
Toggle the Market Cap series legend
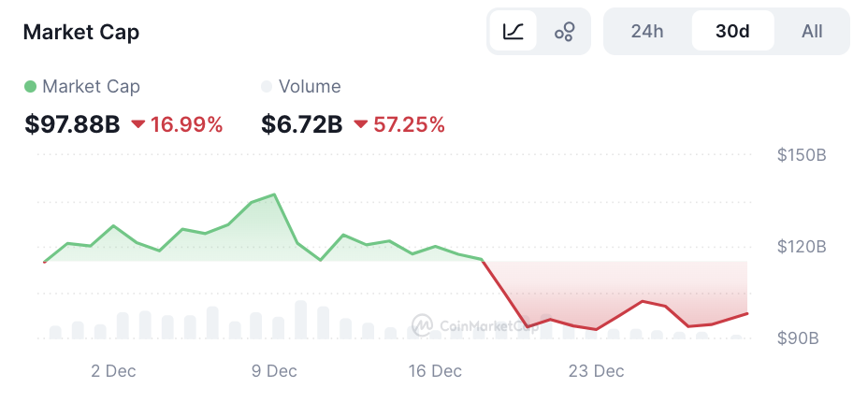coord(91,87)
